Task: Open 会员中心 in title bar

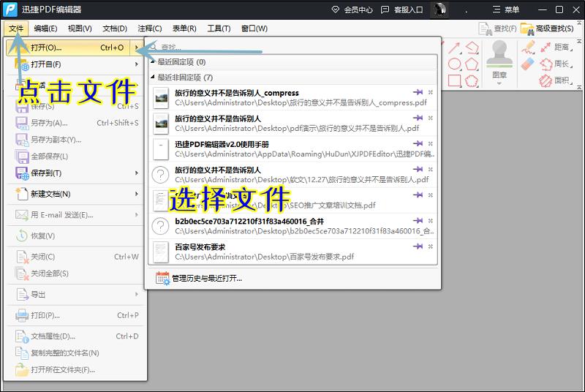Action: [352, 10]
